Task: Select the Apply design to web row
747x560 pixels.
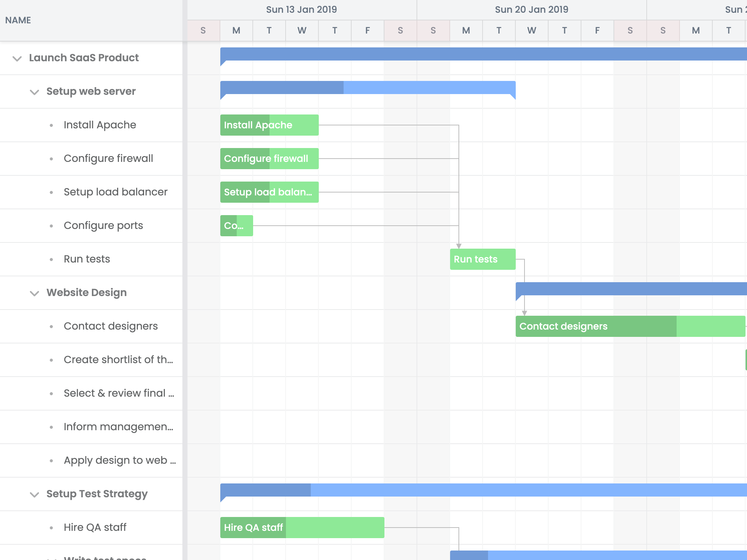Action: click(91, 460)
